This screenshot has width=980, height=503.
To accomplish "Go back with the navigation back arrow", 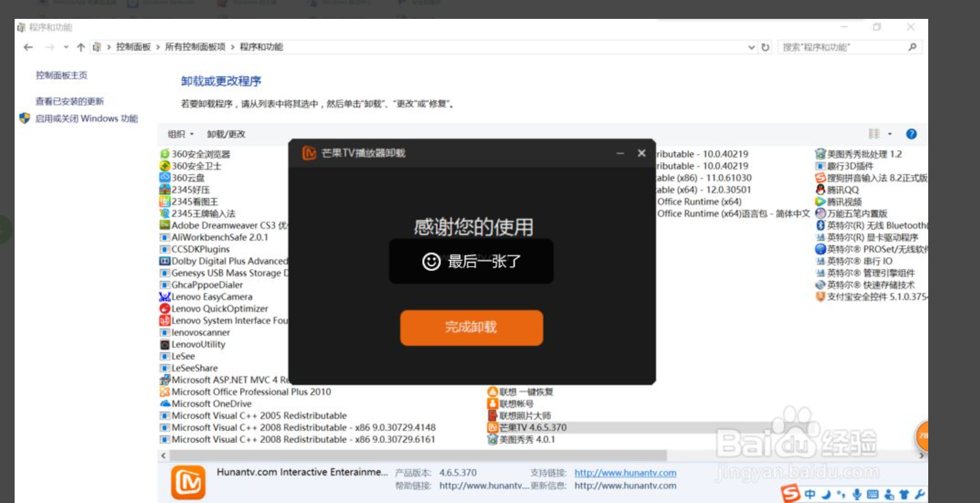I will 28,47.
